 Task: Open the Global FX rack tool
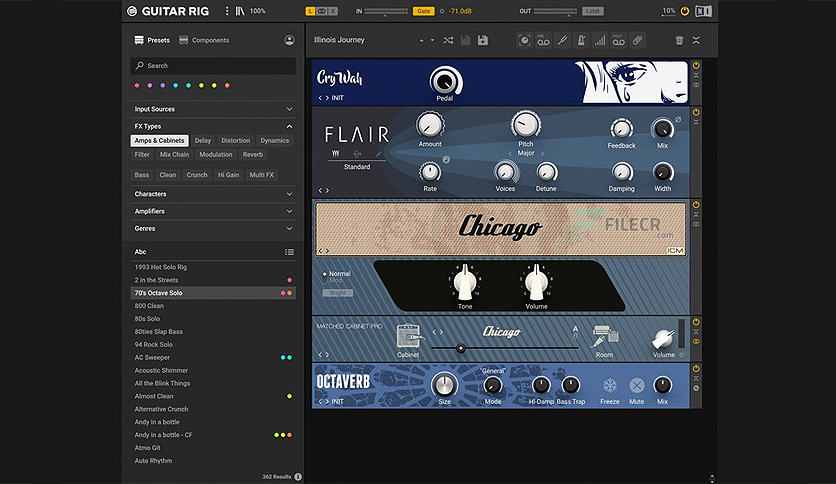524,40
